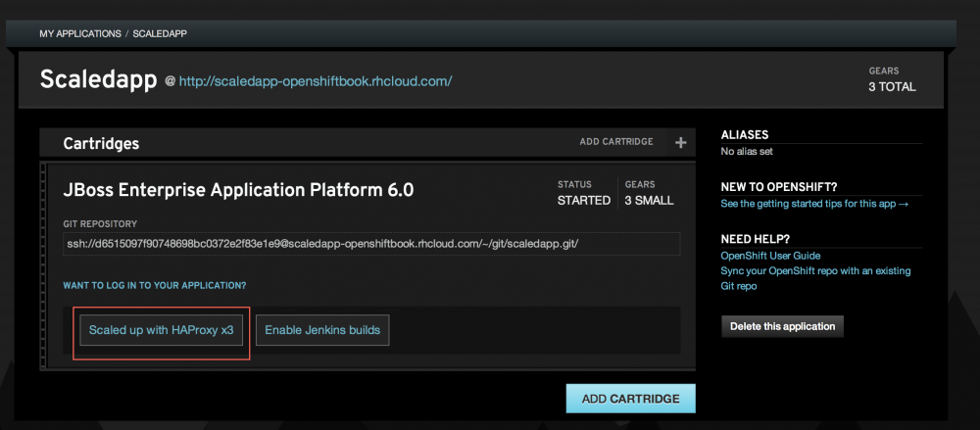Image resolution: width=980 pixels, height=430 pixels.
Task: Click the Add Cartridge text in Cartridges header
Action: 615,142
